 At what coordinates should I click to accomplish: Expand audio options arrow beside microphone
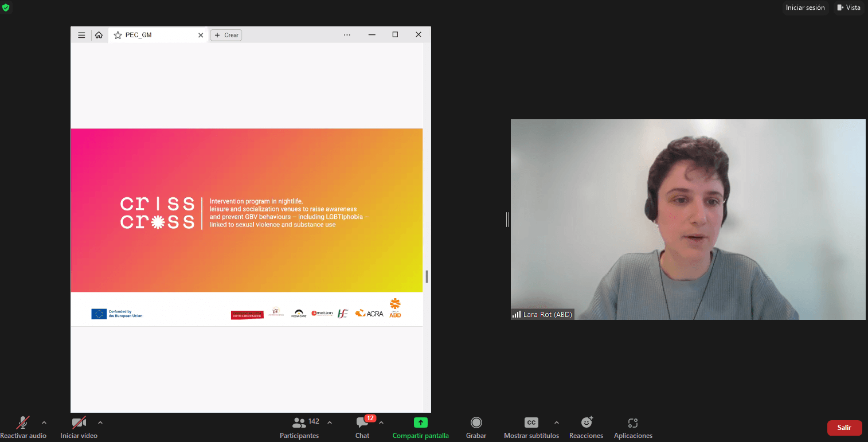(x=44, y=423)
